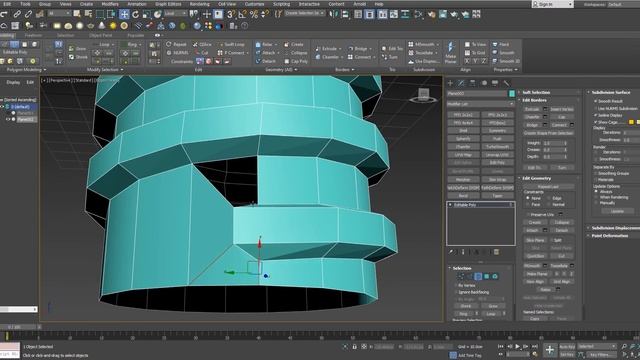Expand the Paint Deformation rollout
640x360 pixels.
[x=610, y=236]
